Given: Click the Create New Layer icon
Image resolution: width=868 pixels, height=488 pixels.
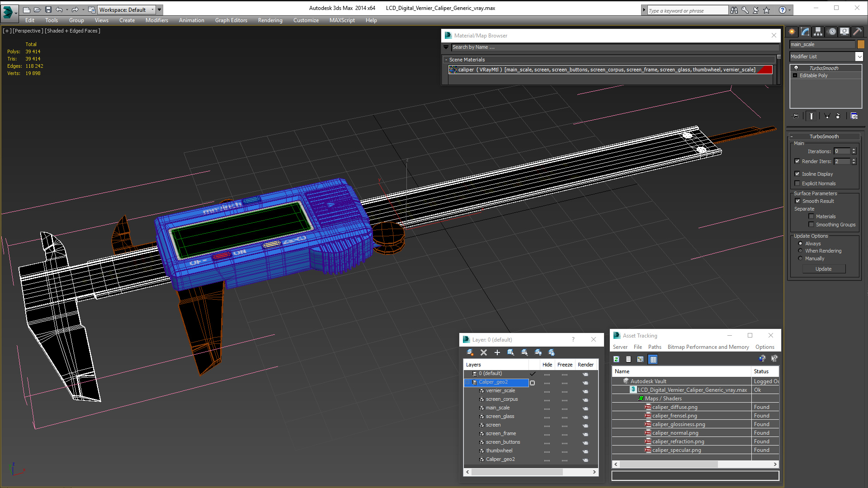Looking at the screenshot, I should click(x=470, y=352).
